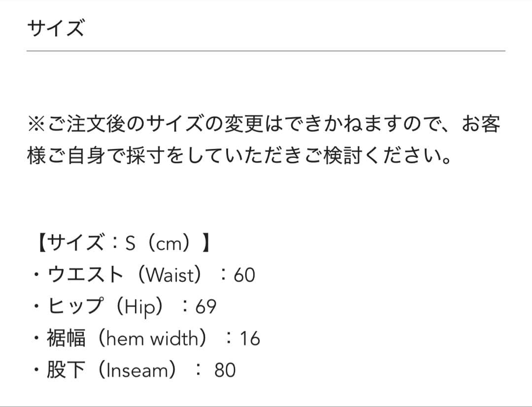
Task: Click the ヒップ label
Action: pyautogui.click(x=75, y=307)
